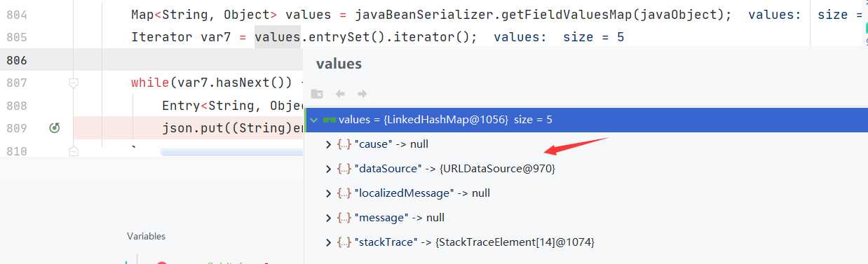Click the map entry icon beside "stackTrace"
This screenshot has width=868, height=264.
click(344, 242)
